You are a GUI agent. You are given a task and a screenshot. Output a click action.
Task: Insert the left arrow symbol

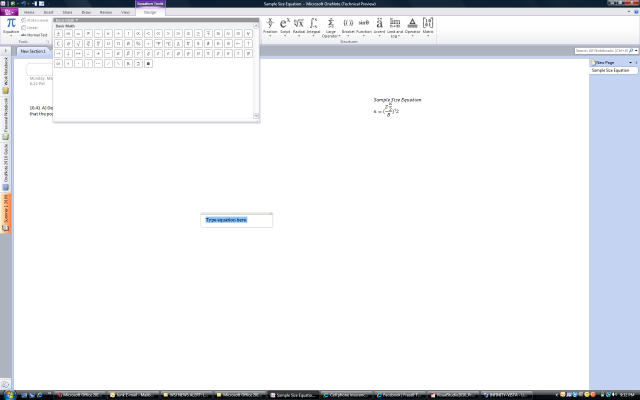[238, 43]
